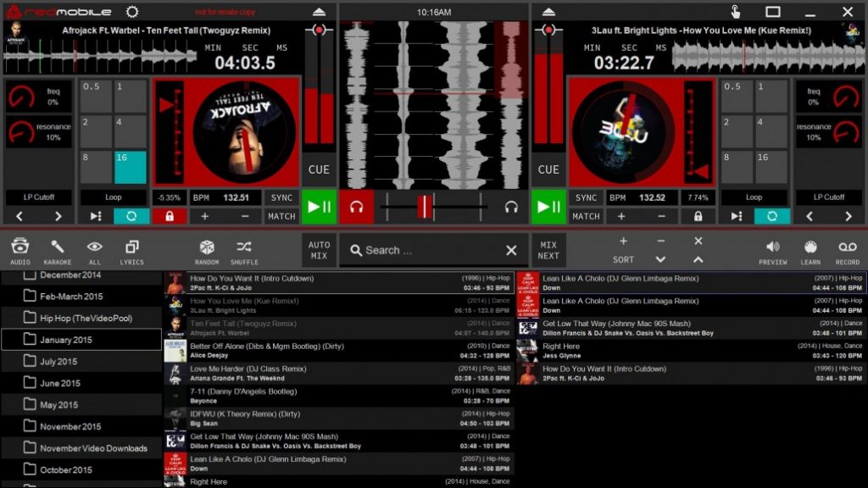Adjust the right deck freq knob
This screenshot has width=868, height=488.
[846, 97]
